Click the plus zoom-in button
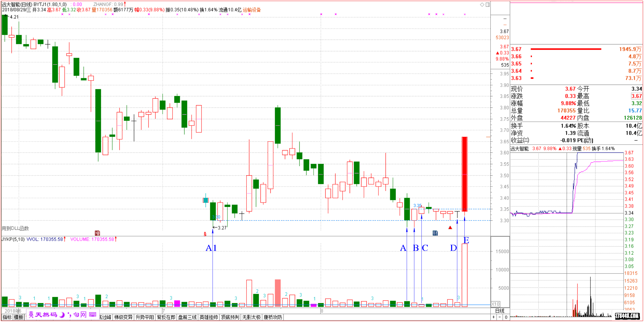 point(494,317)
